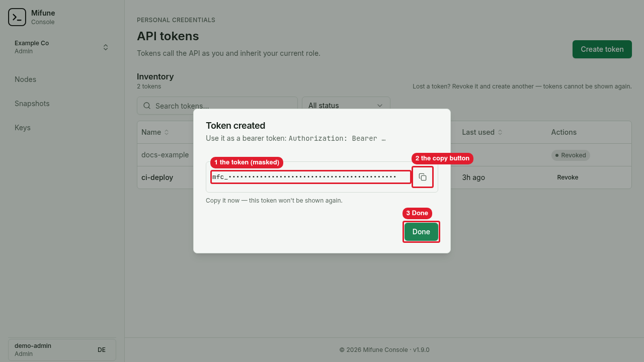This screenshot has width=644, height=362.
Task: Click the docs-example token name
Action: coord(165,155)
